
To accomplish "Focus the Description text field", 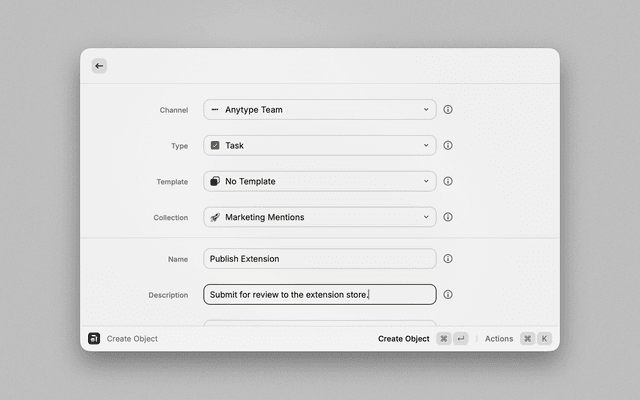I will [320, 295].
